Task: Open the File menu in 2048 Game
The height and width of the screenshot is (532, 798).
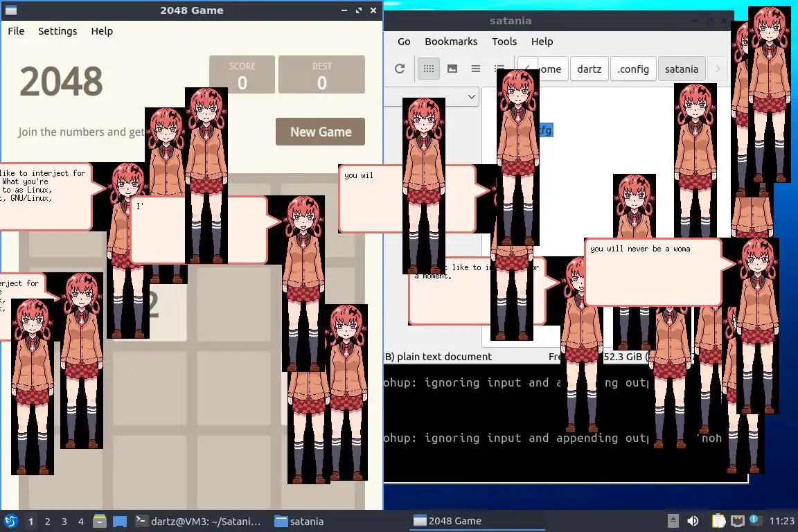Action: [17, 31]
